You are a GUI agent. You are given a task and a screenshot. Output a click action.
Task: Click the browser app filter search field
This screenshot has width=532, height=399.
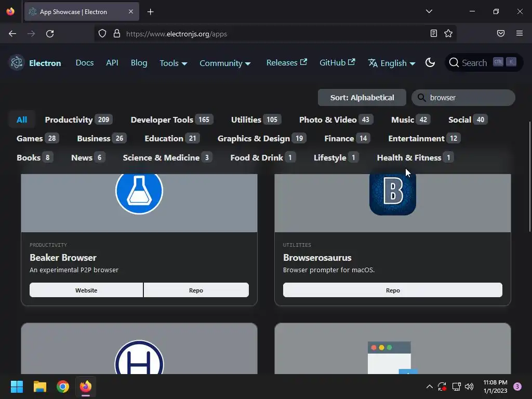463,98
